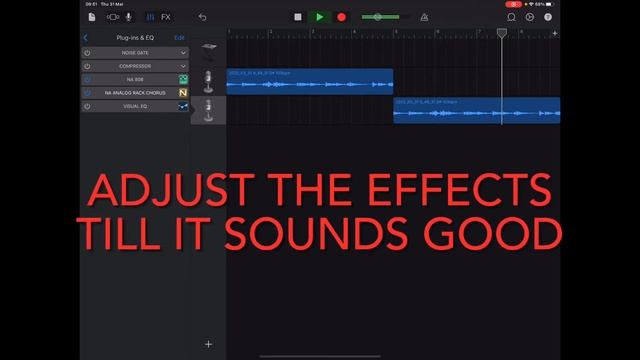Open My Songs document browser icon
The width and height of the screenshot is (640, 360).
[92, 17]
